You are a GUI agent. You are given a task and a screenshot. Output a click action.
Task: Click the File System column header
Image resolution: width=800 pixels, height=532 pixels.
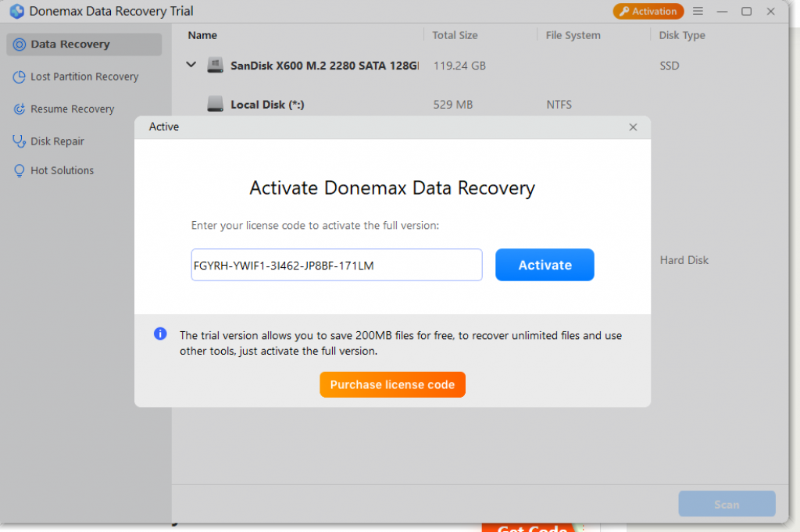click(x=573, y=35)
